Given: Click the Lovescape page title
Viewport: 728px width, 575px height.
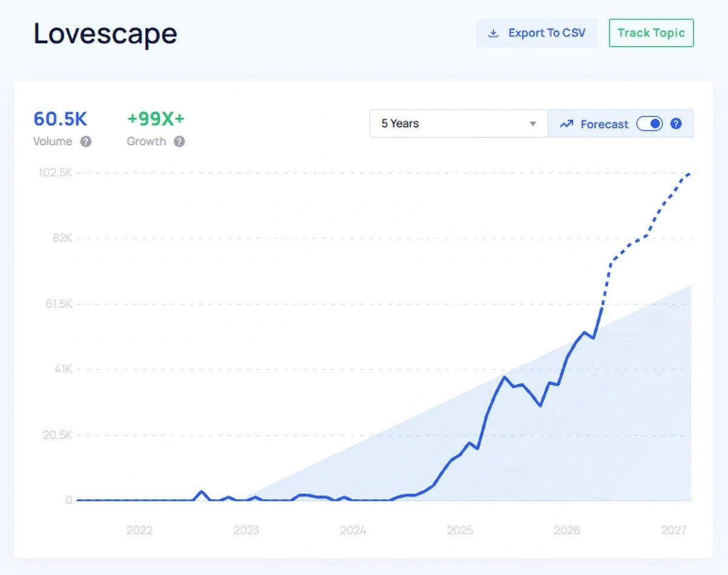Looking at the screenshot, I should [106, 33].
